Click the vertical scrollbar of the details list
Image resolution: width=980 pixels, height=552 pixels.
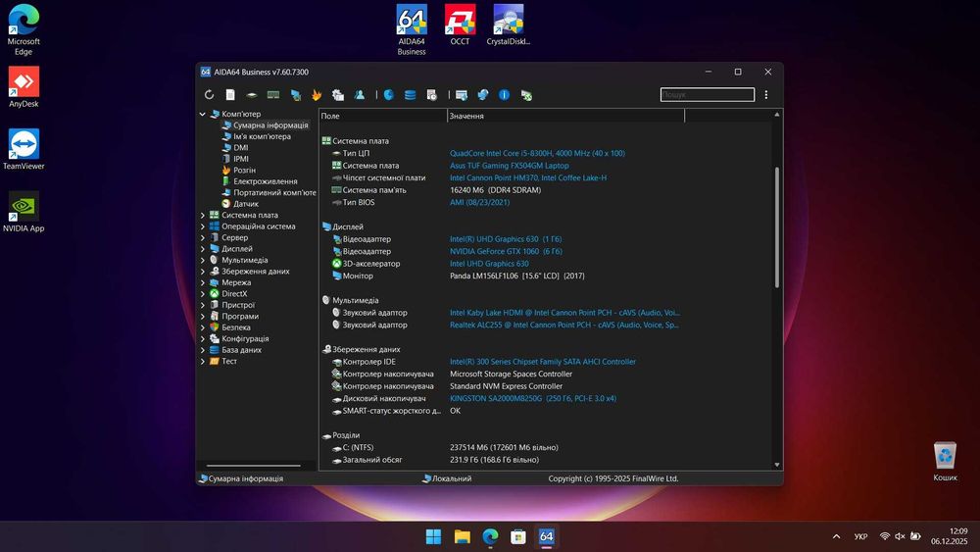(x=777, y=226)
